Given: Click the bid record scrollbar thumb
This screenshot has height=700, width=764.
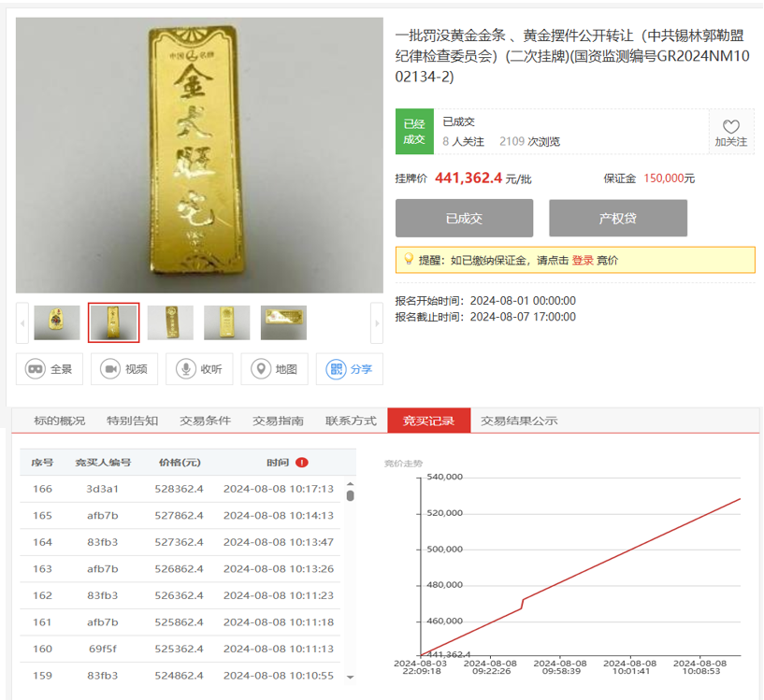Looking at the screenshot, I should 350,496.
